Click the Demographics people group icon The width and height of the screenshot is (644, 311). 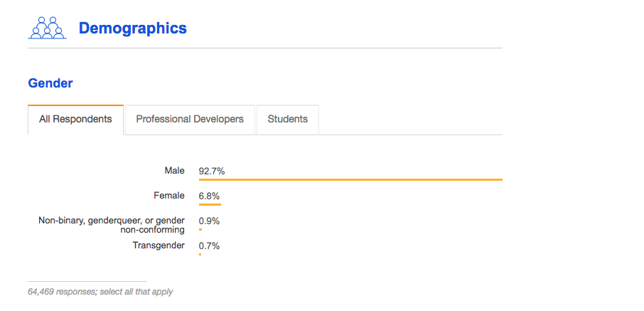pos(47,28)
